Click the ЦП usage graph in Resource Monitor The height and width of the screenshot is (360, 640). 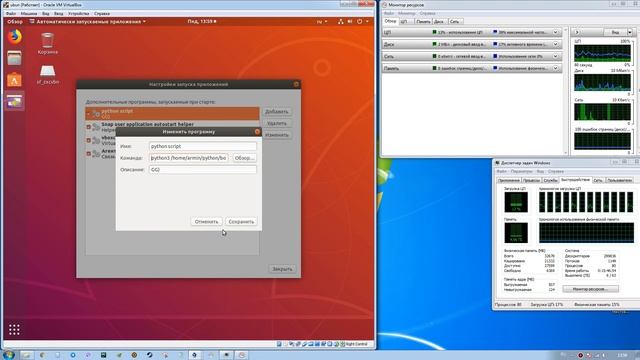pyautogui.click(x=602, y=53)
